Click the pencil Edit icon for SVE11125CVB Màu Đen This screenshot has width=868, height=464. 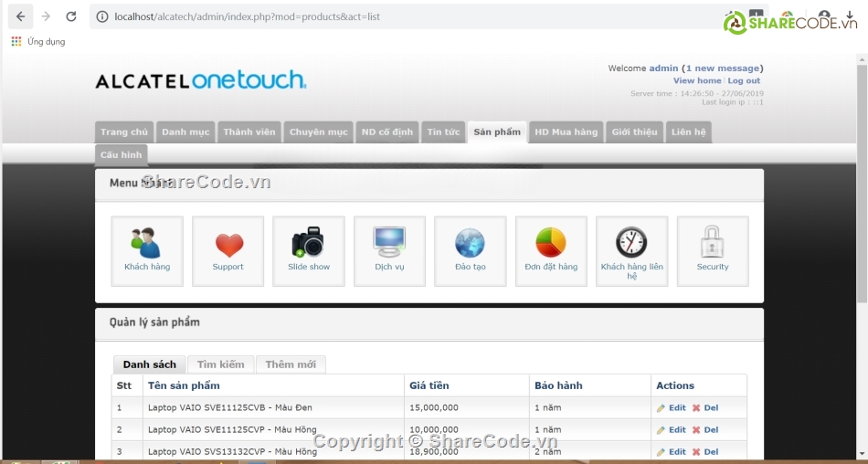point(661,408)
